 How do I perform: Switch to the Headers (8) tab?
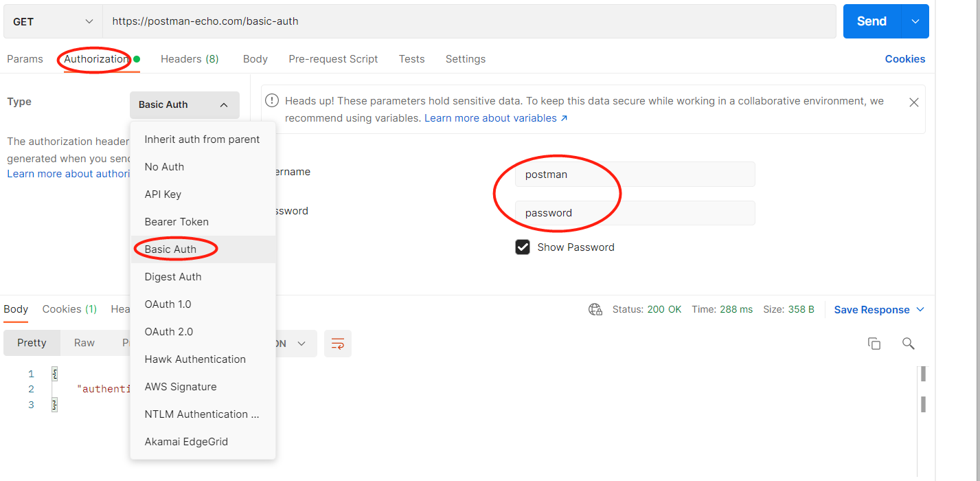click(190, 59)
